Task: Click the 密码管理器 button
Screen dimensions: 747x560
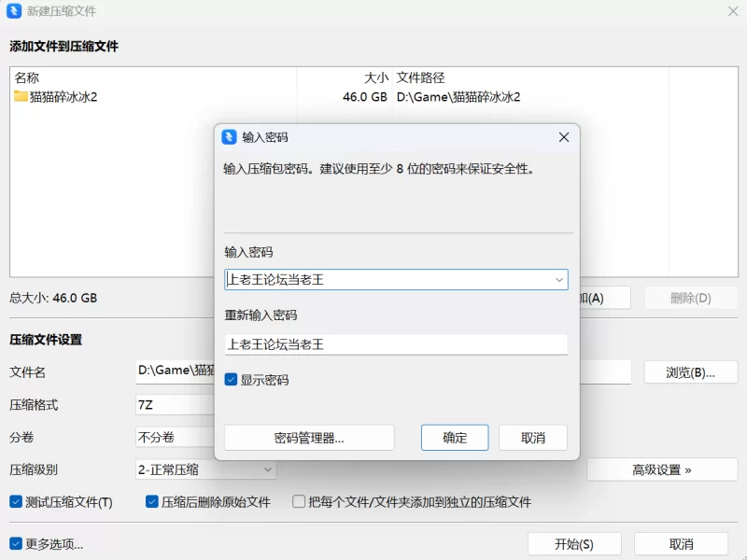Action: 309,438
